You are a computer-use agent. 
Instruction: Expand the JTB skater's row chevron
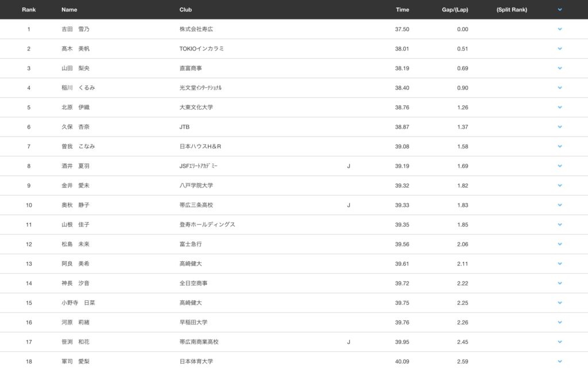click(559, 127)
